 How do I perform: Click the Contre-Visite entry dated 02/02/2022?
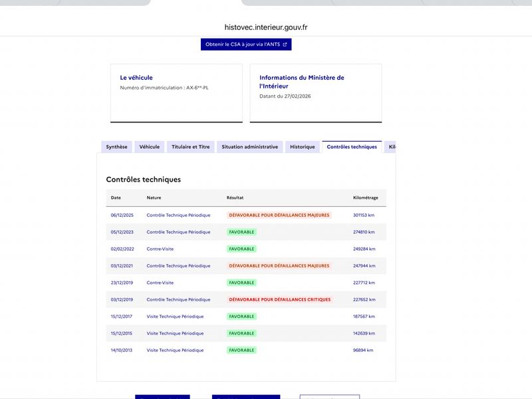point(160,249)
